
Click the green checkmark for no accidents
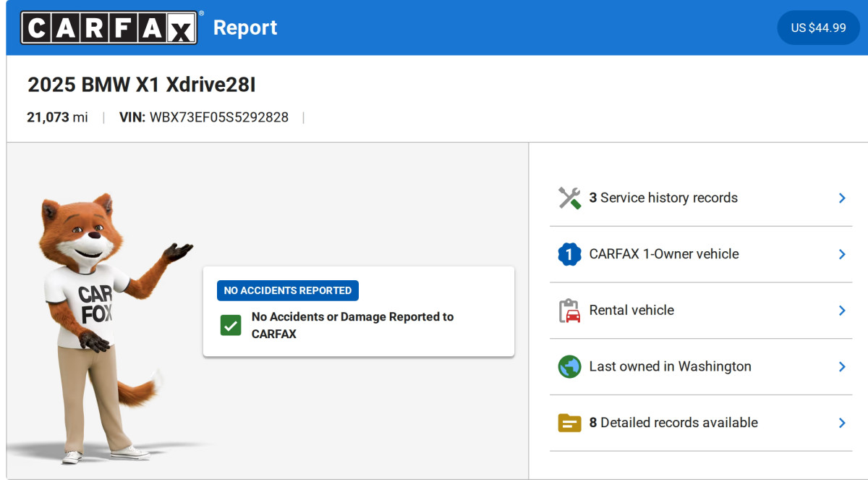click(230, 325)
